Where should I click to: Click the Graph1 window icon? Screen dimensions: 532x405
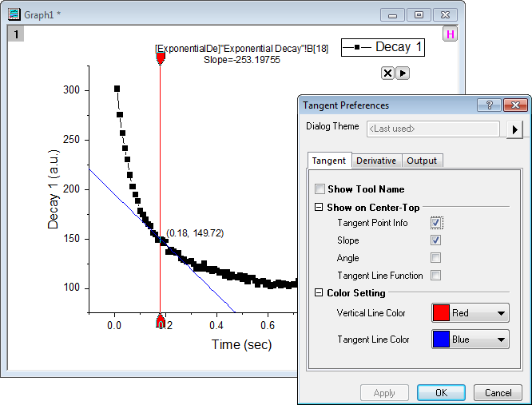coord(14,14)
